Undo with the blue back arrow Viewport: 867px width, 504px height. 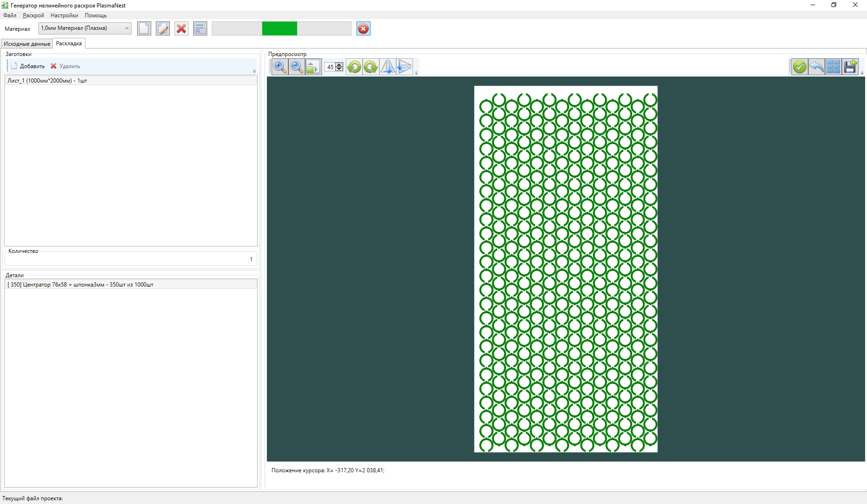816,67
